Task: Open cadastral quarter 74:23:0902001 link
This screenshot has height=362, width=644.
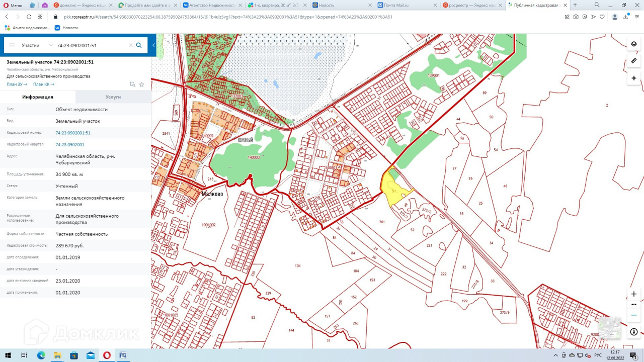Action: (70, 145)
